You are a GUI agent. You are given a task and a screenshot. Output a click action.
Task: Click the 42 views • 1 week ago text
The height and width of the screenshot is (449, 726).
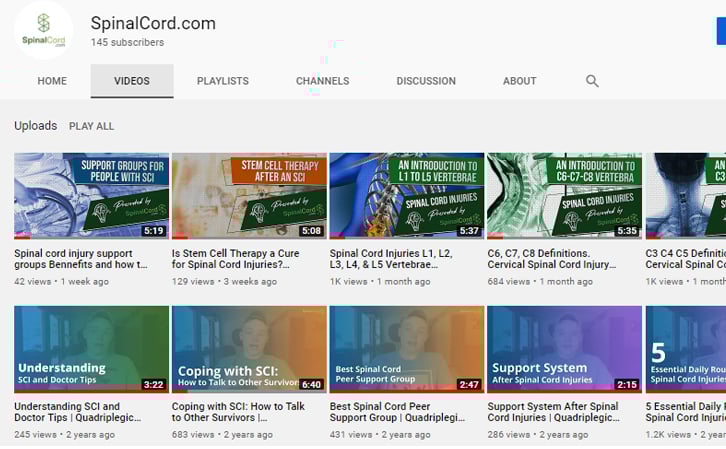62,281
